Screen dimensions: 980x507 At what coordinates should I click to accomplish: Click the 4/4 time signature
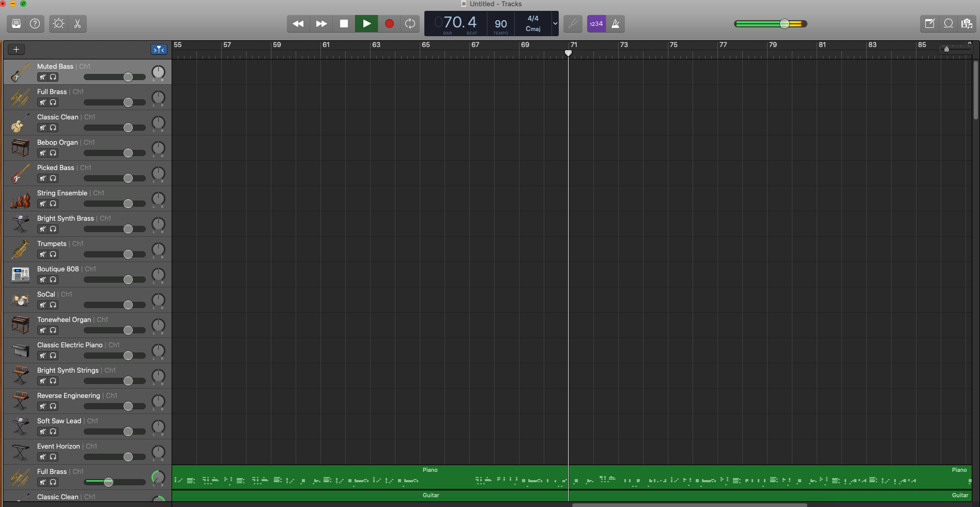tap(533, 19)
